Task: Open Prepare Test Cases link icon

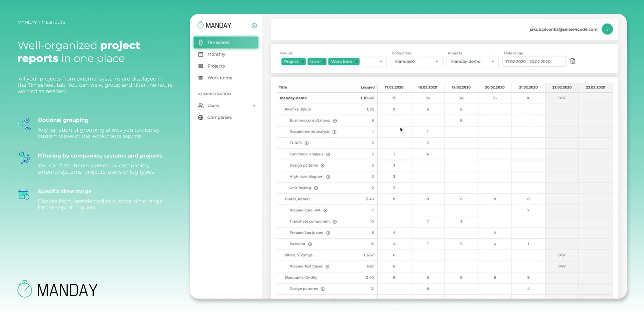Action: (328, 266)
